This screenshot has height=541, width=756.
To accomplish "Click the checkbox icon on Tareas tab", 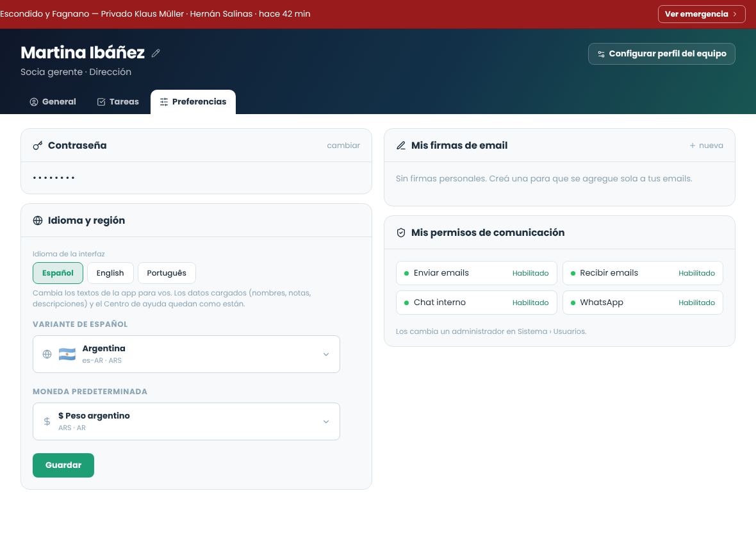I will (101, 102).
